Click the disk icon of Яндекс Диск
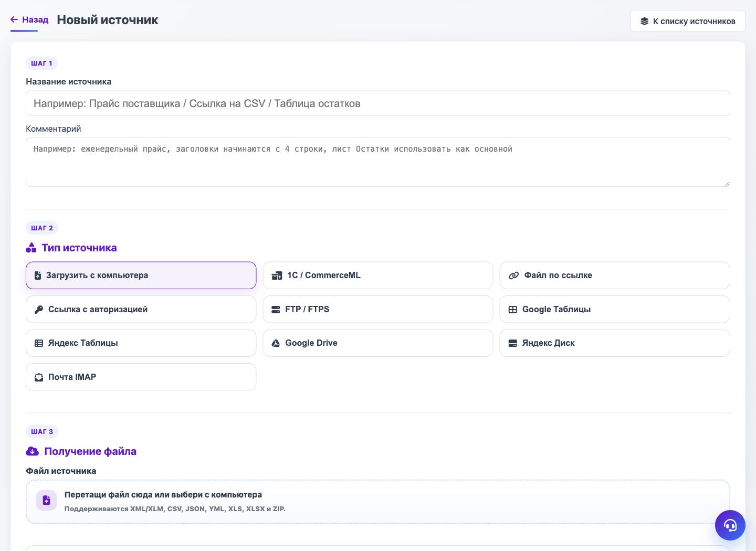756x551 pixels. (513, 343)
